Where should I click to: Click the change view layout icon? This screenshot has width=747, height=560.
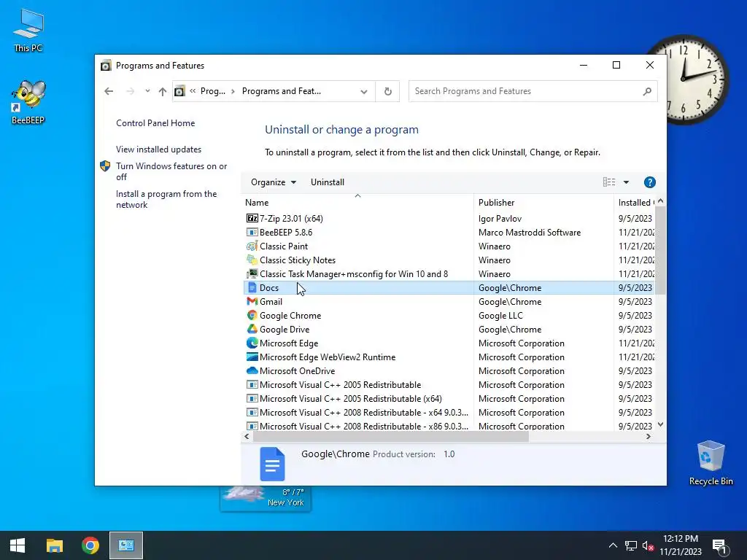pyautogui.click(x=609, y=182)
